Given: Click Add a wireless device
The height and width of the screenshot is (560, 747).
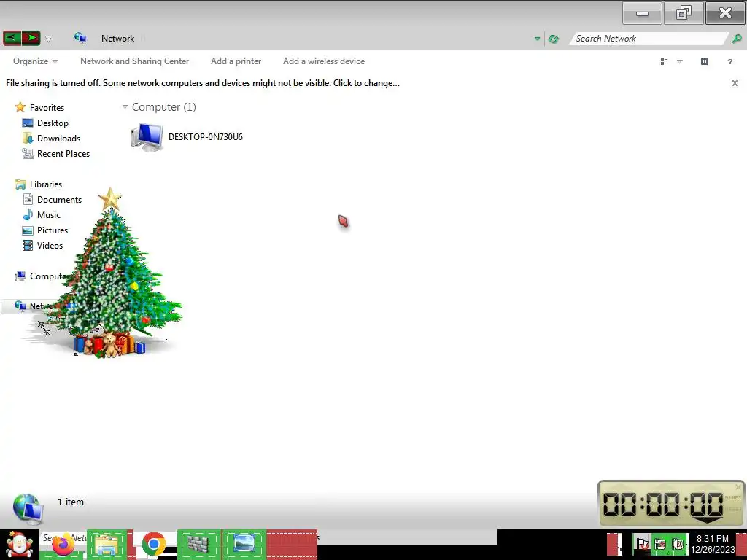Looking at the screenshot, I should click(323, 61).
